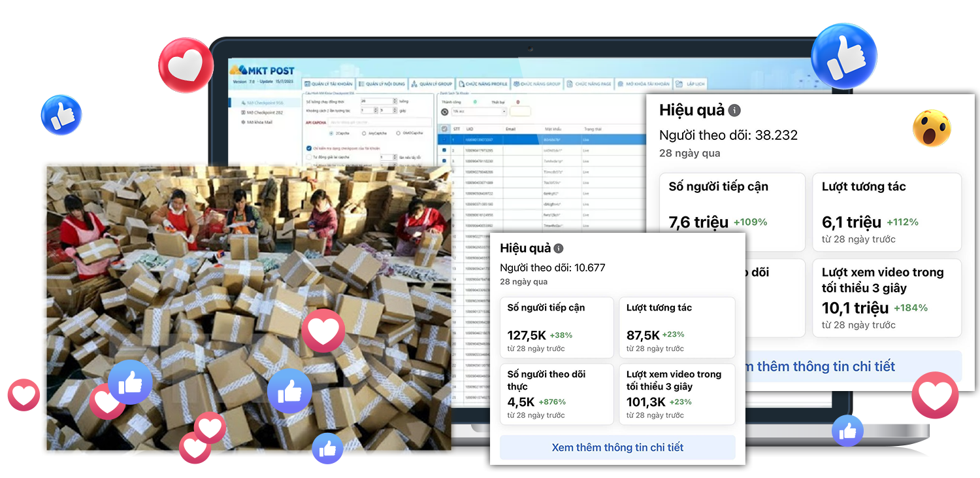Open the Chức Năng Page tab
Viewport: 980px width, 478px height.
click(589, 84)
